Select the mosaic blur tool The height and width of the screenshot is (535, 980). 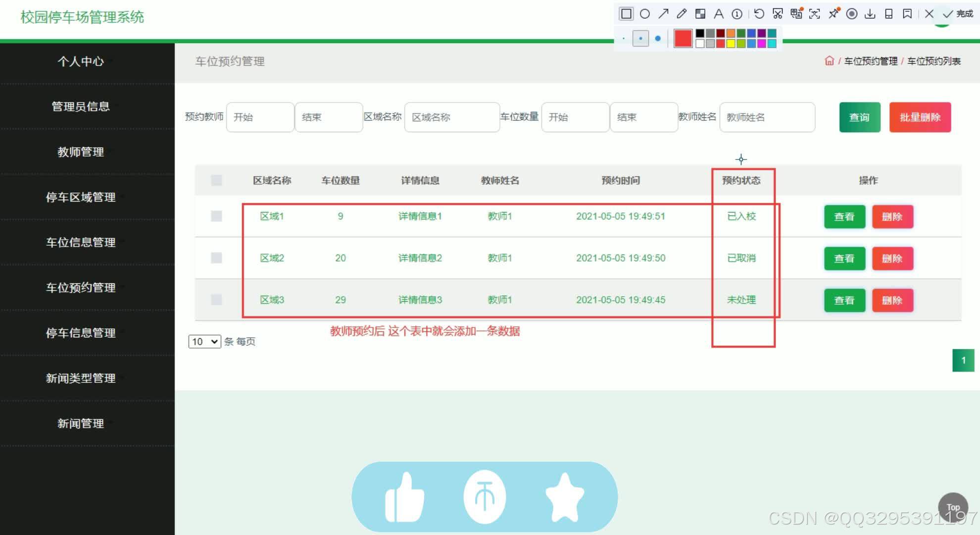point(700,14)
